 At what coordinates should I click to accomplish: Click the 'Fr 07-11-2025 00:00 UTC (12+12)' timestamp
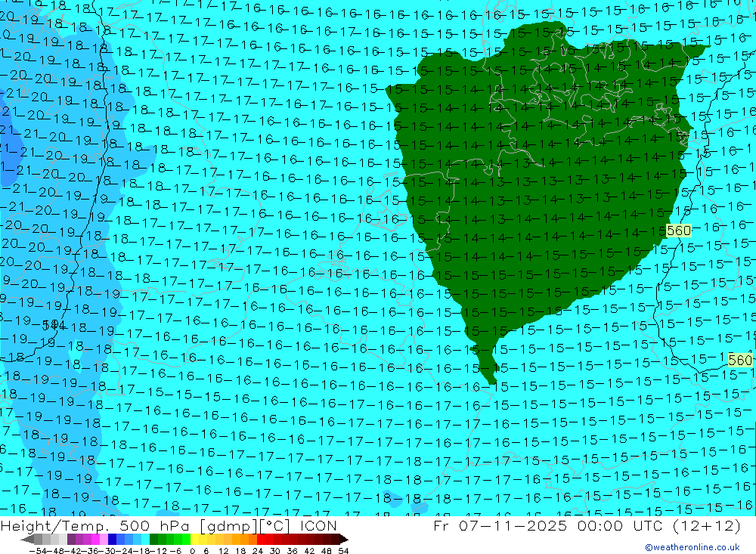coord(587,525)
